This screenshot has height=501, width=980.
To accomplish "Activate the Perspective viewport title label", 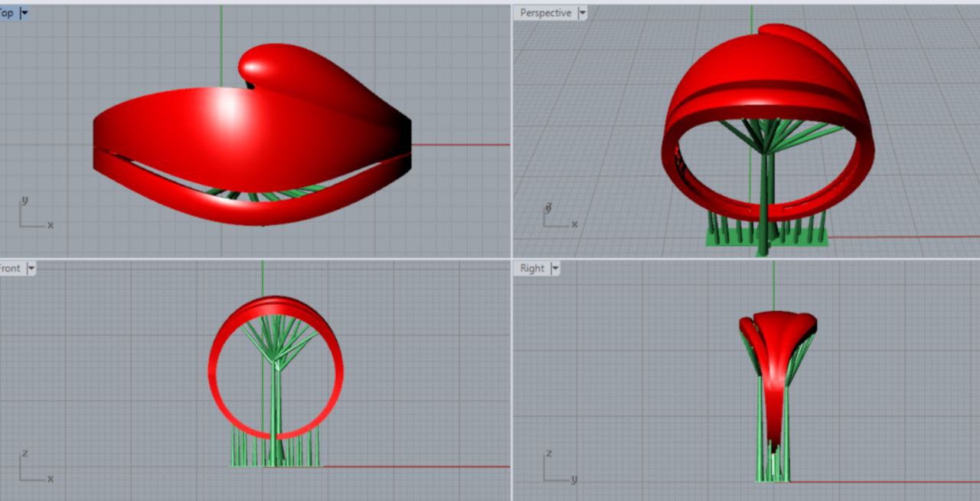I will click(x=545, y=13).
